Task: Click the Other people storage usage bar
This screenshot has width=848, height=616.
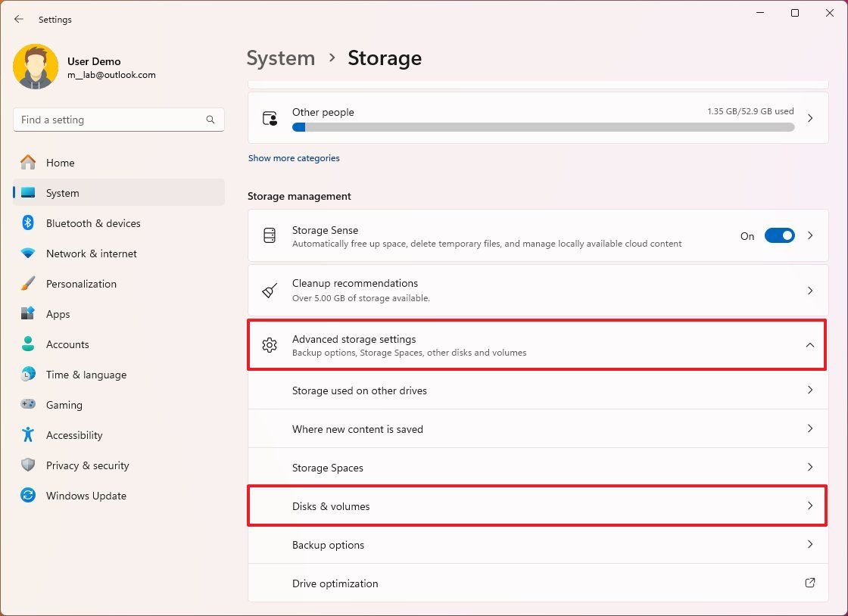Action: tap(543, 126)
